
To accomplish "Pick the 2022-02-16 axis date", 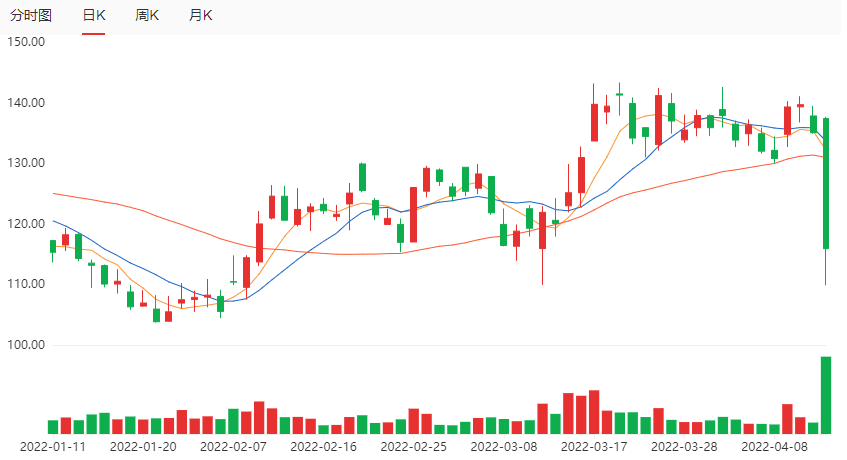I will [x=324, y=447].
